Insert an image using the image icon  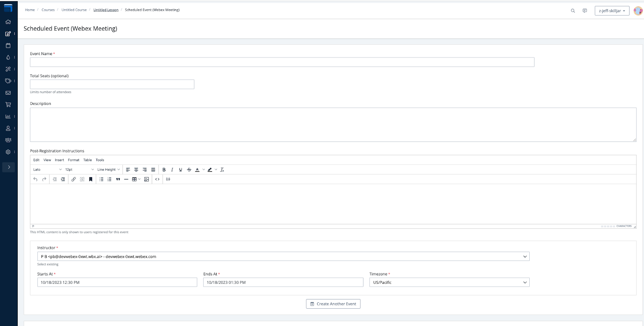pyautogui.click(x=147, y=179)
